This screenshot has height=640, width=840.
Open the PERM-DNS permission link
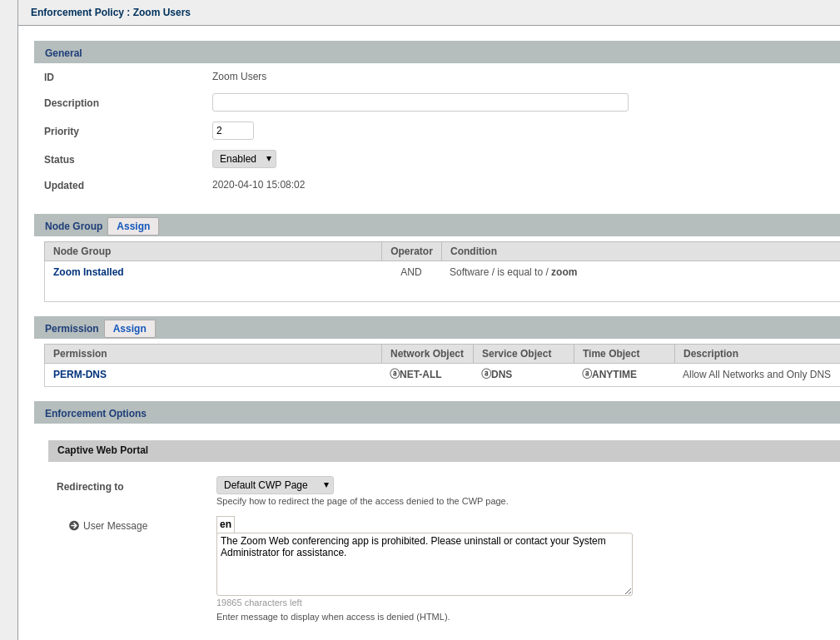tap(80, 375)
